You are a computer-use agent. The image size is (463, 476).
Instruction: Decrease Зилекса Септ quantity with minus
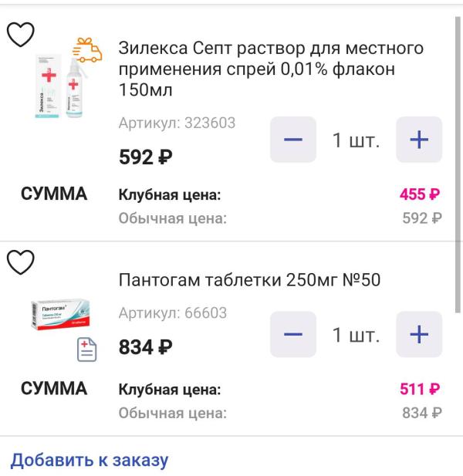click(293, 140)
